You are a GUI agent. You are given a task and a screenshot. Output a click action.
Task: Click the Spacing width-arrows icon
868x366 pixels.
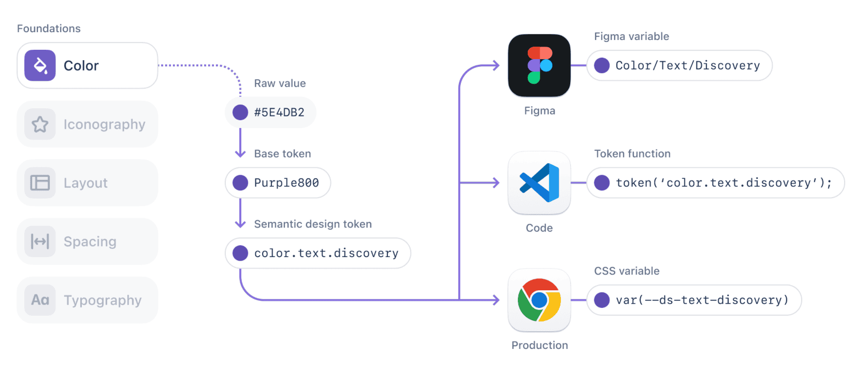[x=40, y=241]
